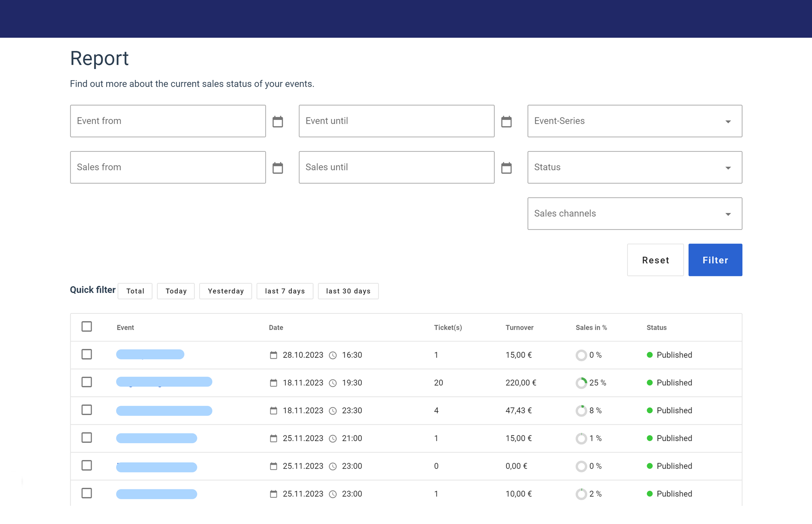Click the 8 % sales progress indicator
Screen dimensions: 812x524
click(x=581, y=411)
